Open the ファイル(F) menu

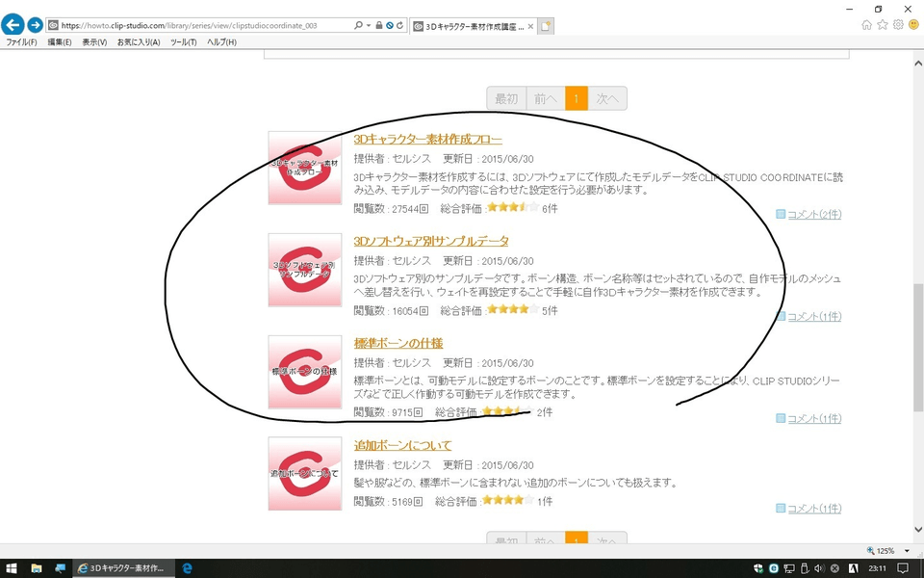(21, 42)
